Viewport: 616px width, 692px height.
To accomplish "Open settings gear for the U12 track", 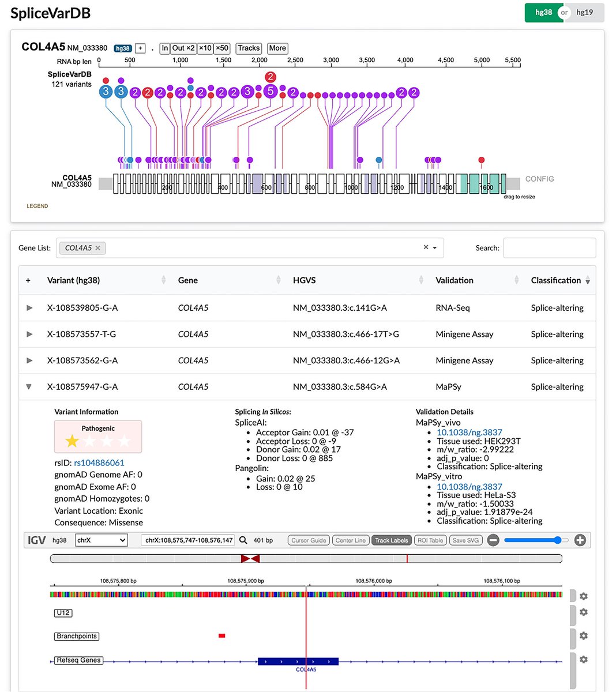I will (x=583, y=612).
